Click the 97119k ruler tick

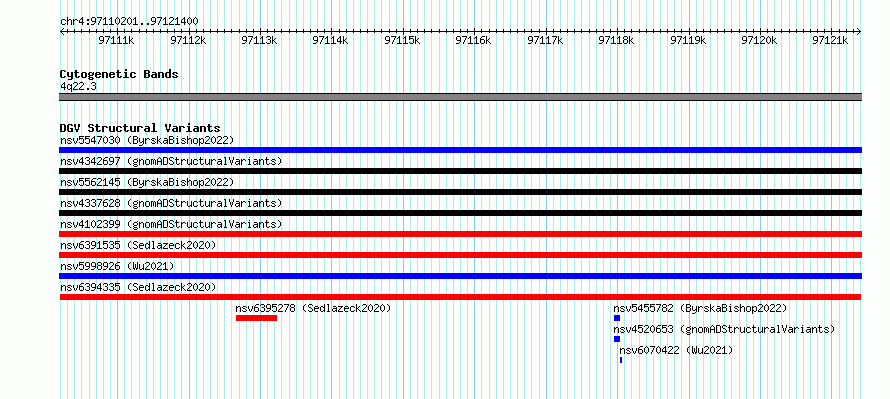pyautogui.click(x=689, y=39)
